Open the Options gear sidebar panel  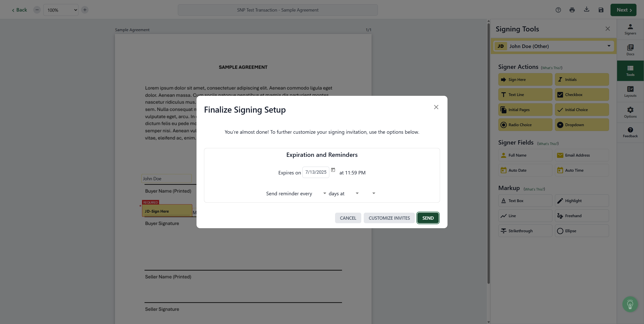[630, 112]
